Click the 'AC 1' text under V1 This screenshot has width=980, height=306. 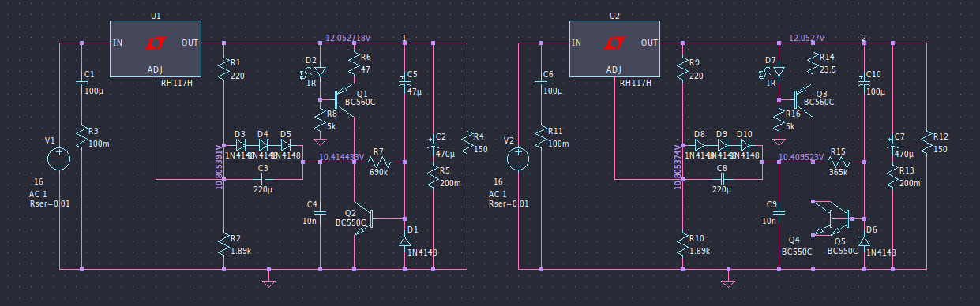pos(39,194)
